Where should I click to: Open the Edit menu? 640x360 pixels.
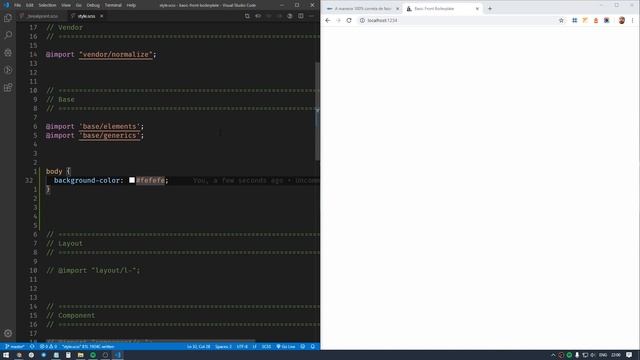point(29,5)
